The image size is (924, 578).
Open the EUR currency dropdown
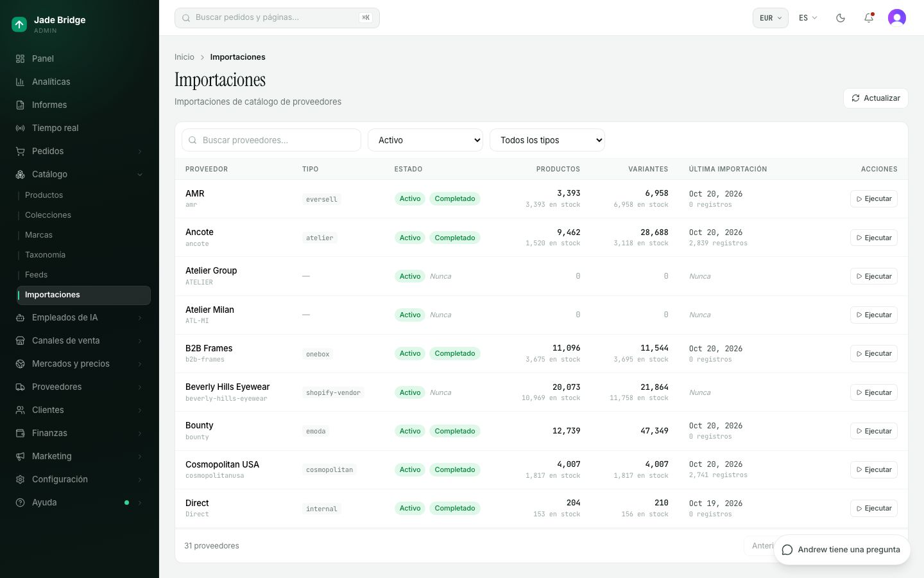(770, 18)
